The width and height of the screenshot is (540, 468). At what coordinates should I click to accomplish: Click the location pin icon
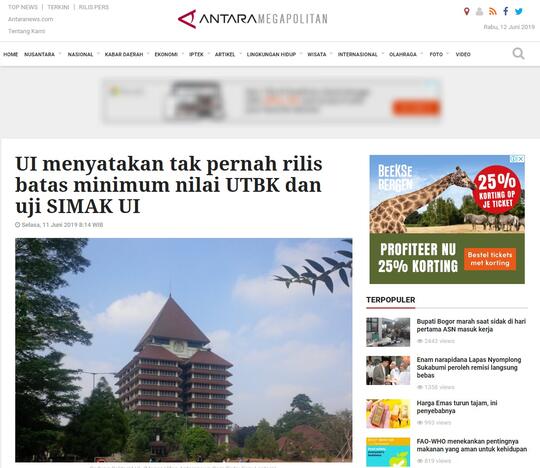point(467,12)
